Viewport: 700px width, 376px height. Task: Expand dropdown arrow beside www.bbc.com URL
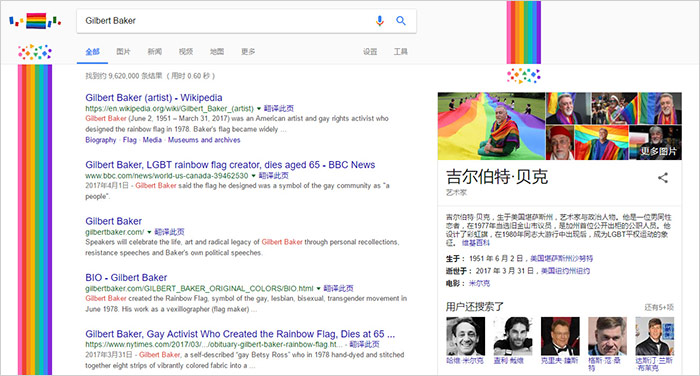[253, 176]
